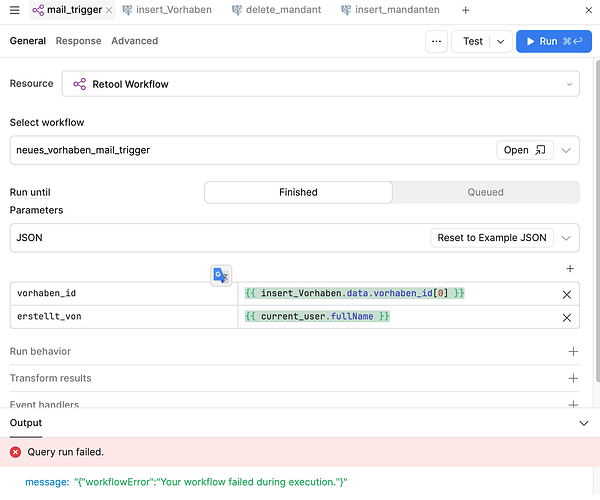Open the hamburger menu icon

14,10
